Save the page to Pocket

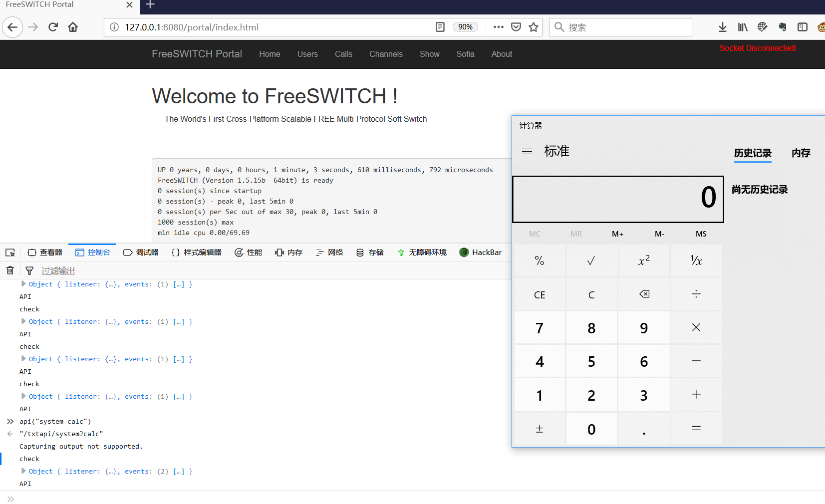tap(516, 27)
